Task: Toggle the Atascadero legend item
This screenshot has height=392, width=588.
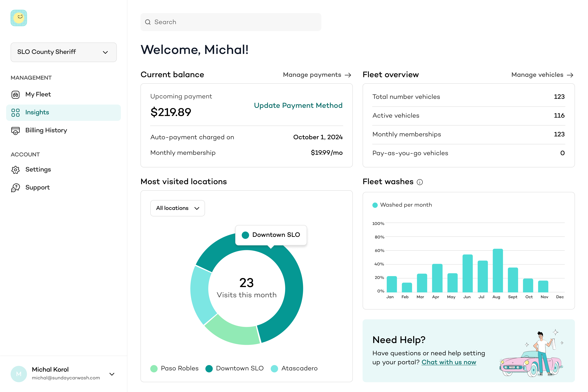Action: 294,368
